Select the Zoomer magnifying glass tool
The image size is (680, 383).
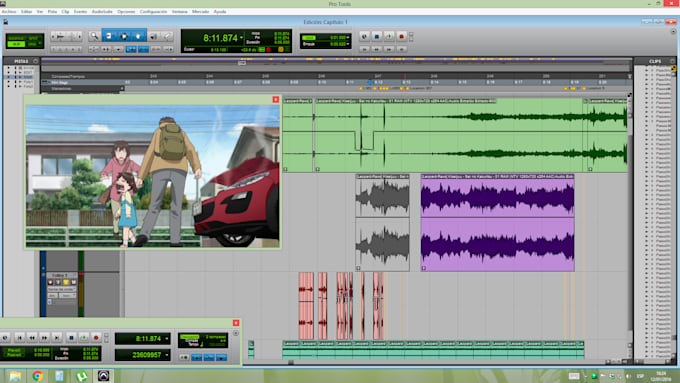click(94, 36)
